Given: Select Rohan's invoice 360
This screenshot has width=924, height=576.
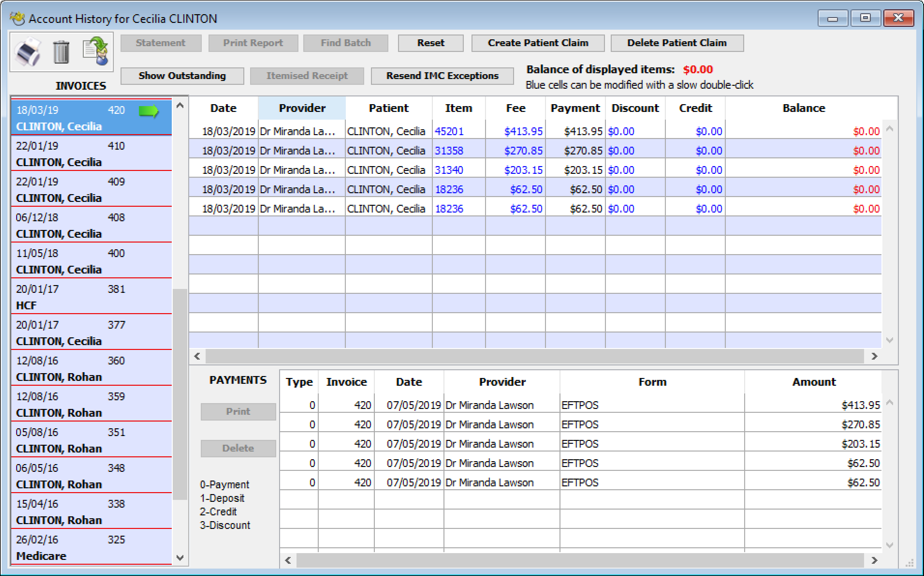Looking at the screenshot, I should [92, 368].
